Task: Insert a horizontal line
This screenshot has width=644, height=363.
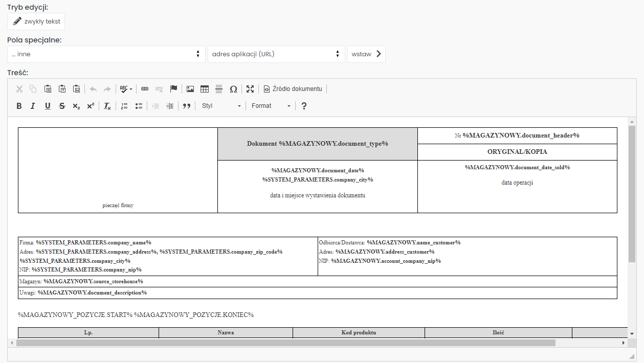Action: tap(219, 89)
